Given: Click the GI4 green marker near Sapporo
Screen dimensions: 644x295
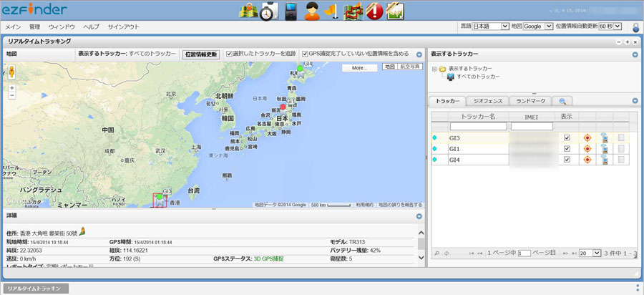Looking at the screenshot, I should point(301,71).
